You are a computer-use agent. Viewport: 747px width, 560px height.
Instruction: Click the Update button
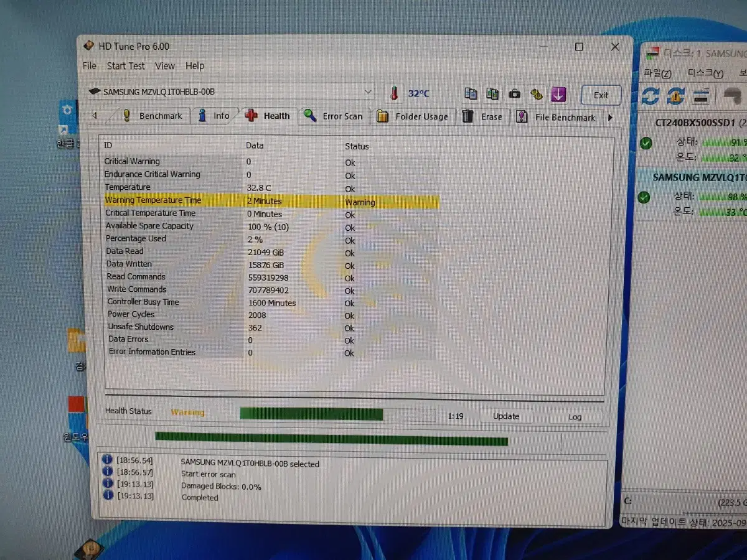506,416
